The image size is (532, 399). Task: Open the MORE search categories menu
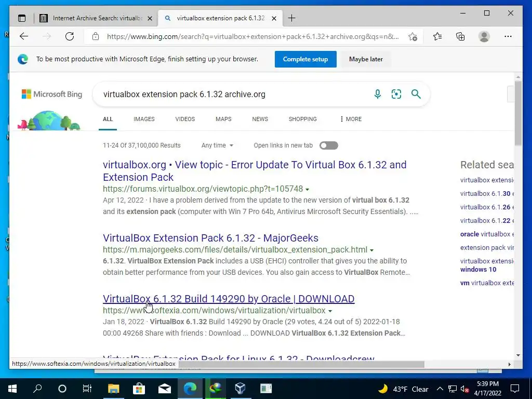point(351,119)
